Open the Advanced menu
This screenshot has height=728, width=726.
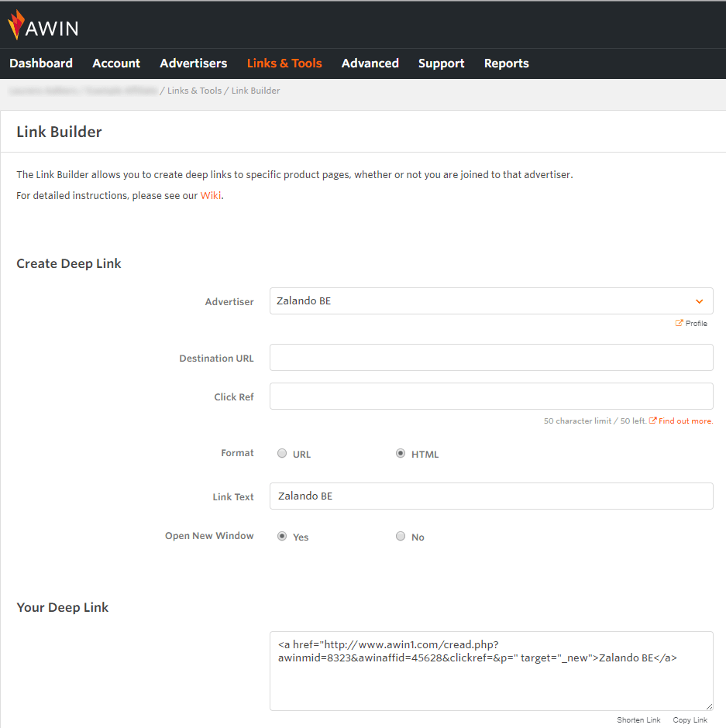(x=370, y=64)
